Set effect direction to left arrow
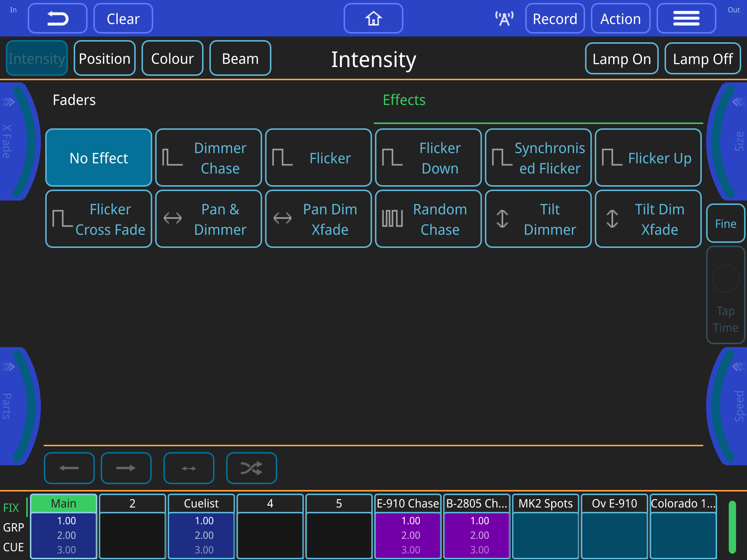The height and width of the screenshot is (560, 747). [x=69, y=468]
